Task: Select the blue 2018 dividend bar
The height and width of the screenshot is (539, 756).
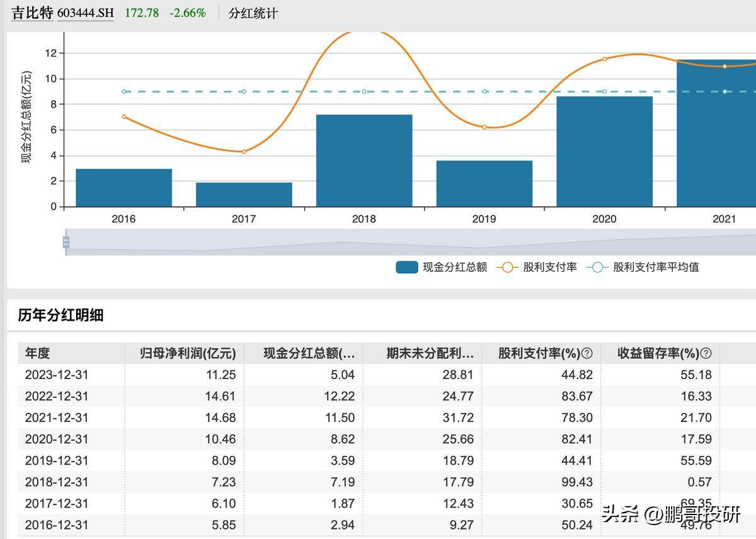Action: click(x=364, y=161)
